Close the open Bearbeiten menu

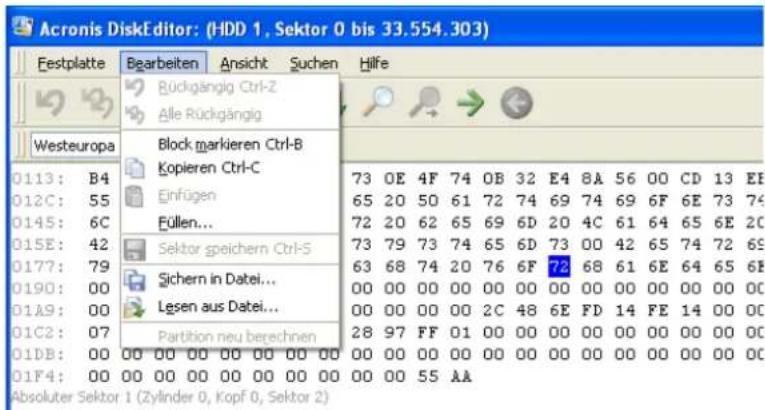[163, 63]
